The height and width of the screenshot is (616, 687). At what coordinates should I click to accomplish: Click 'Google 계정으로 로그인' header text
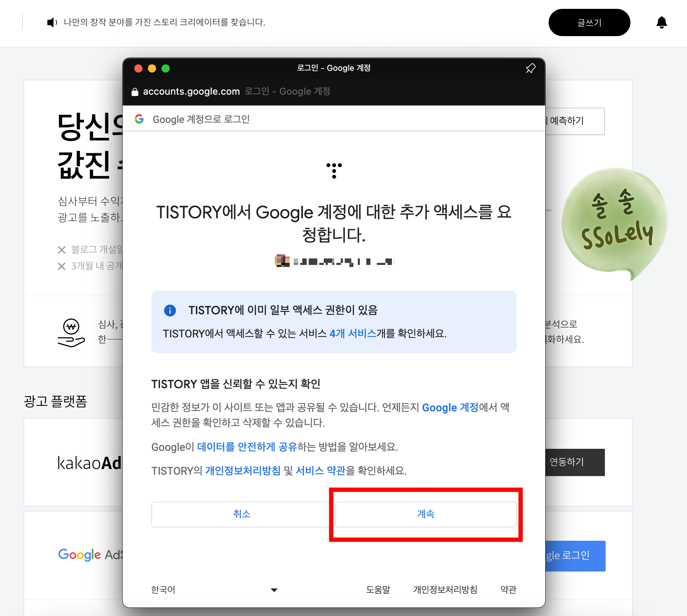(201, 119)
